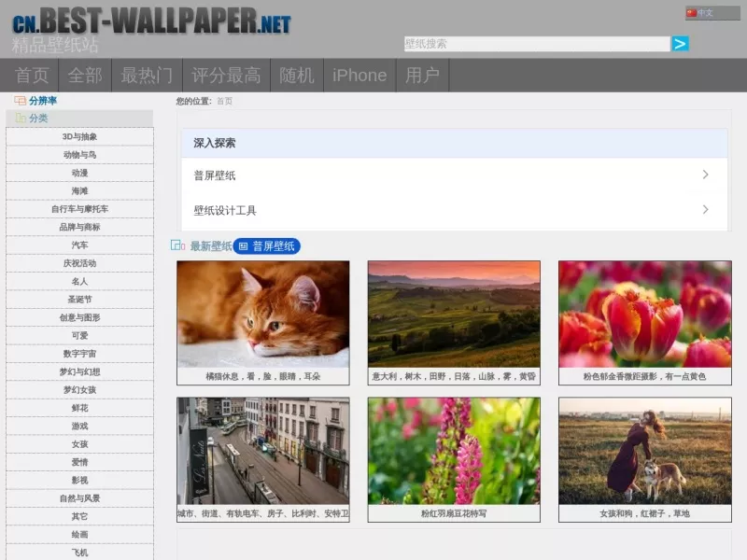Select the 飞机 category
The width and height of the screenshot is (747, 560).
(79, 553)
